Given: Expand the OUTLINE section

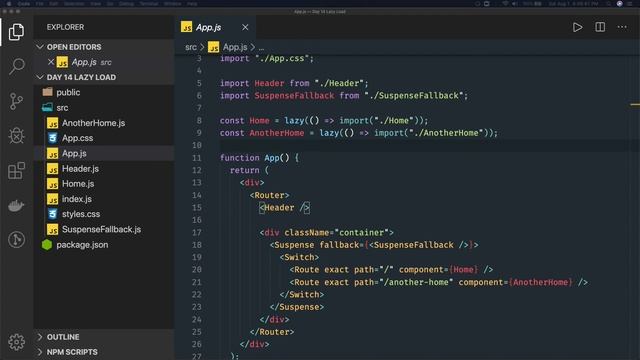Looking at the screenshot, I should pyautogui.click(x=104, y=337).
